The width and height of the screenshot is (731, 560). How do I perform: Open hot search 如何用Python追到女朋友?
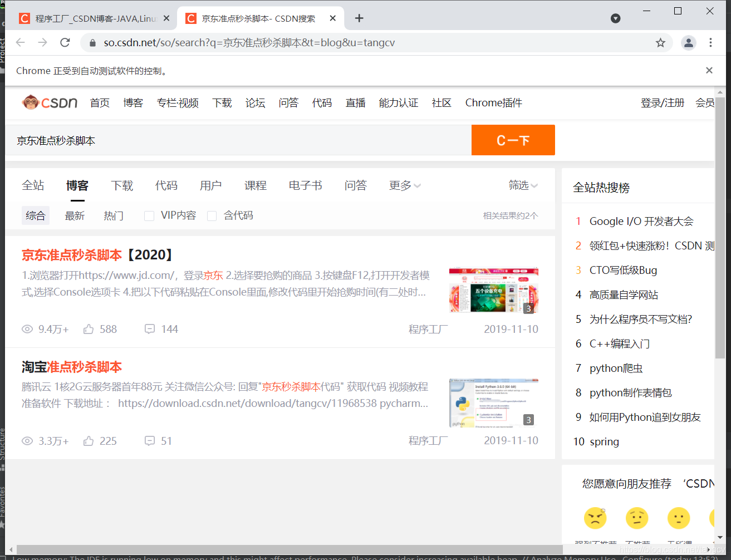click(645, 417)
